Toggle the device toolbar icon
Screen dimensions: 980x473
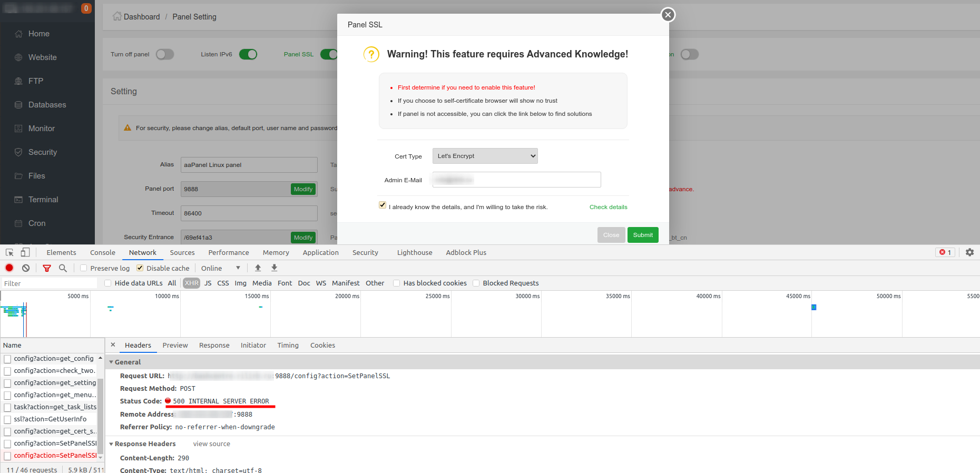coord(25,252)
